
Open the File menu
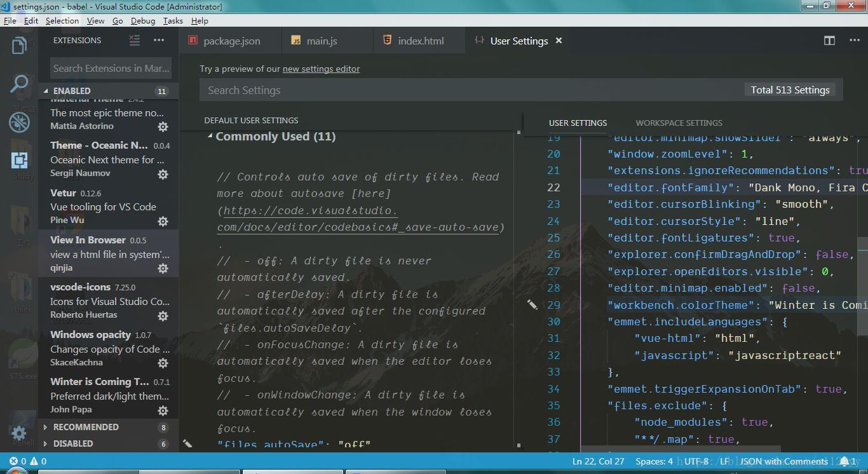tap(10, 20)
